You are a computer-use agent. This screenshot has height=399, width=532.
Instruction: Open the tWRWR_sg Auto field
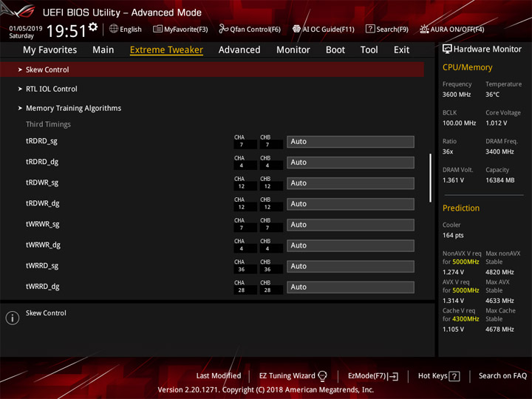click(350, 225)
